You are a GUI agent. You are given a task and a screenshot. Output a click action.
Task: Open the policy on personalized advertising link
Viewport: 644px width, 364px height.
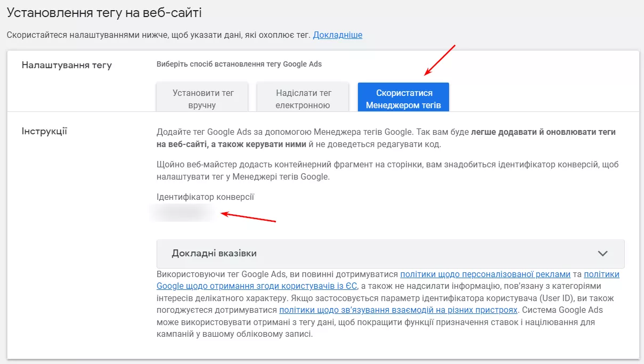485,274
